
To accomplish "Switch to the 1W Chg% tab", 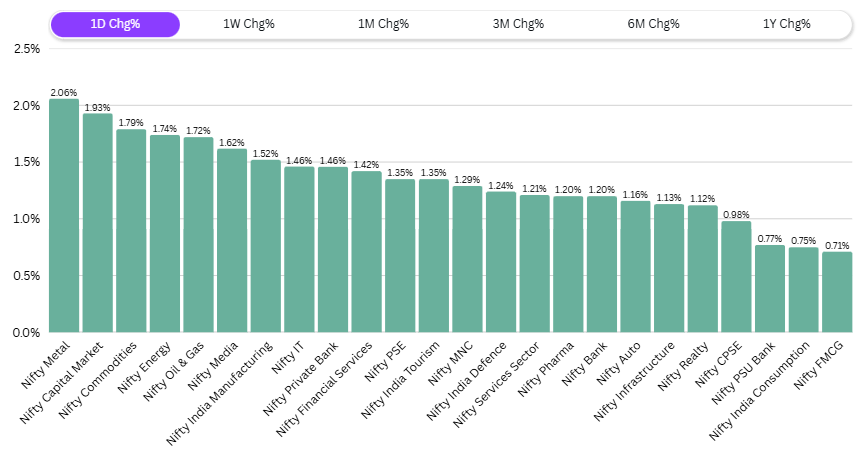I will pos(249,24).
